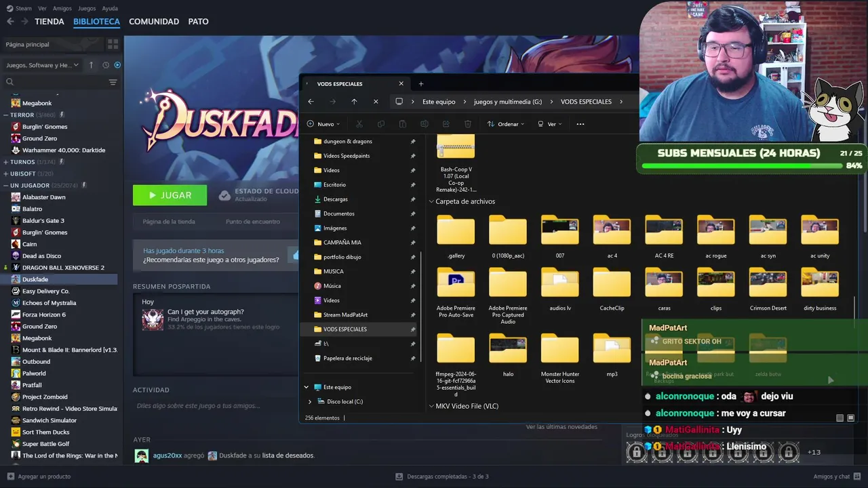The image size is (868, 488).
Task: Collapse Este equipo in Explorer tree
Action: 307,387
